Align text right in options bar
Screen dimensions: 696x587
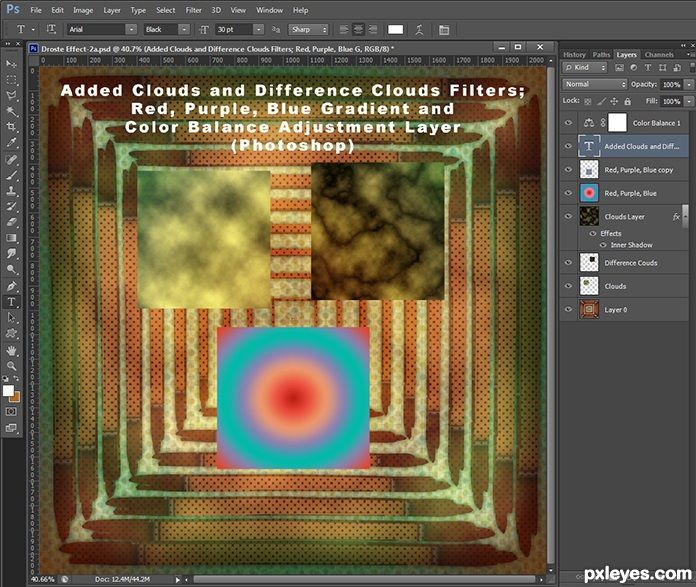(373, 30)
